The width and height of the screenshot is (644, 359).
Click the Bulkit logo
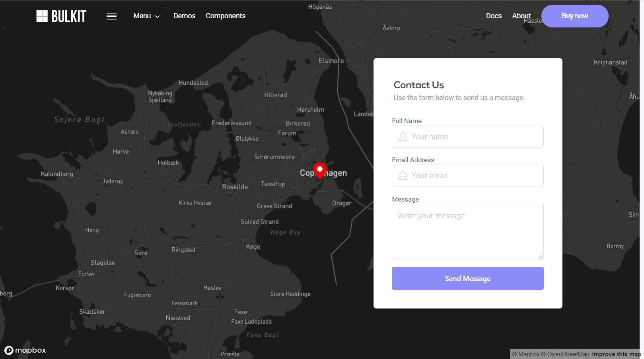61,16
